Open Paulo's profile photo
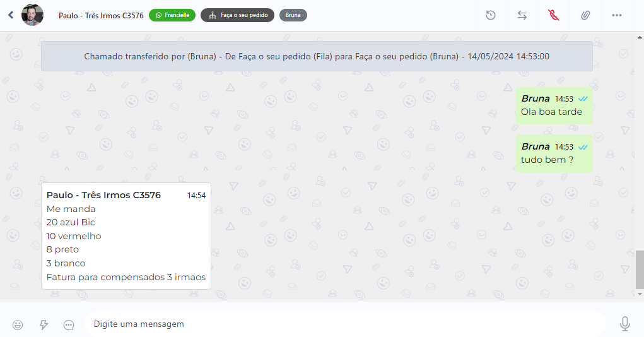Image resolution: width=644 pixels, height=337 pixels. 32,15
